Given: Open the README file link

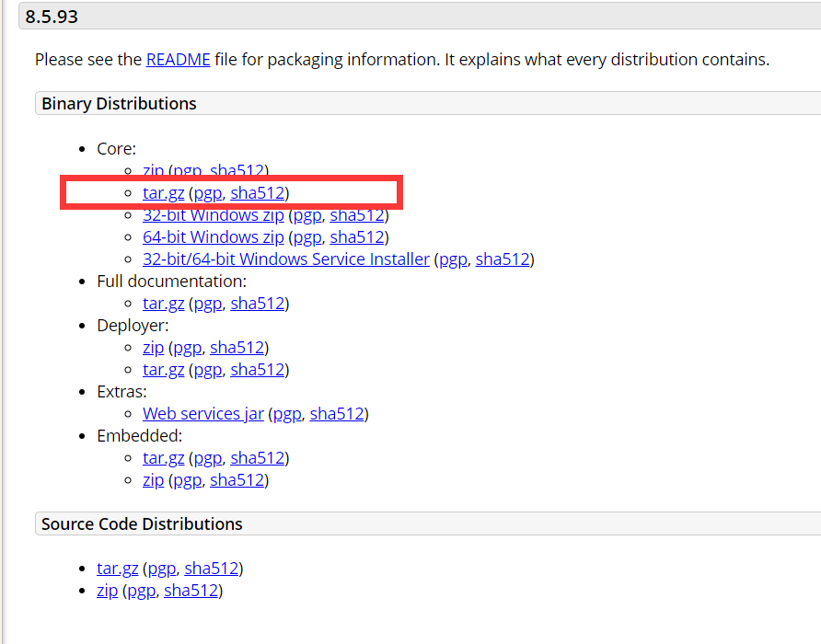Looking at the screenshot, I should coord(178,60).
